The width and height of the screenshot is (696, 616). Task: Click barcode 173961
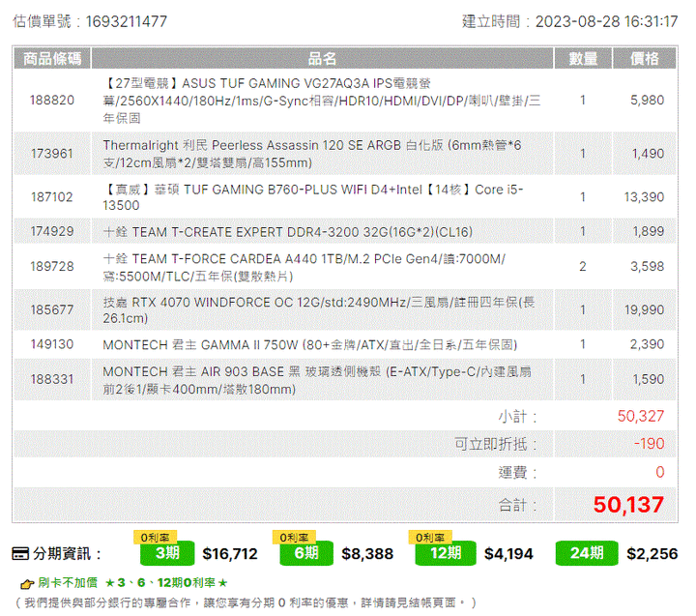click(x=52, y=154)
